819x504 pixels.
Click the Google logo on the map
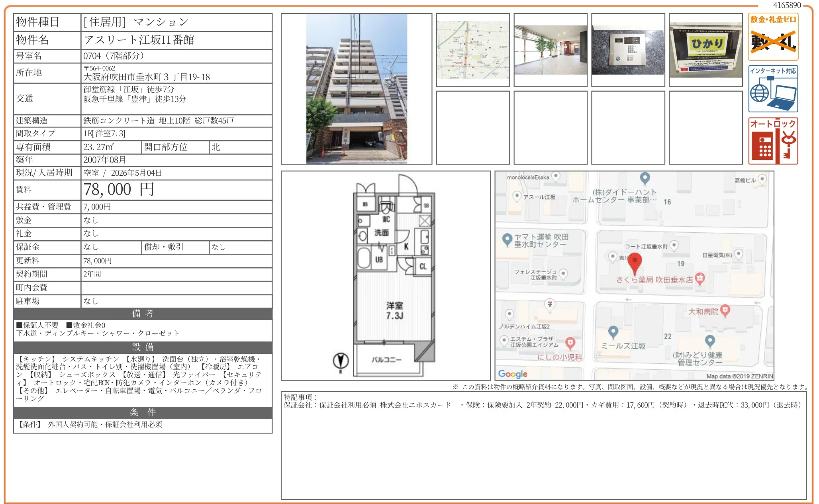[513, 374]
